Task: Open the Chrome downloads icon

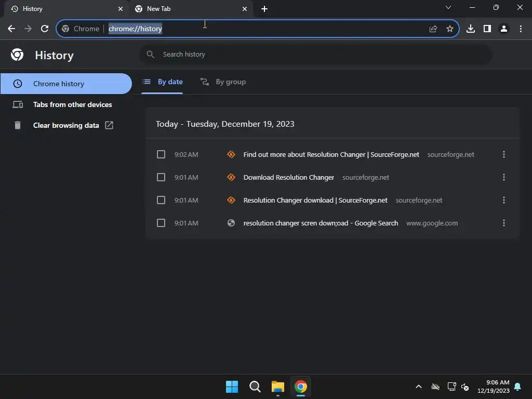Action: coord(470,29)
